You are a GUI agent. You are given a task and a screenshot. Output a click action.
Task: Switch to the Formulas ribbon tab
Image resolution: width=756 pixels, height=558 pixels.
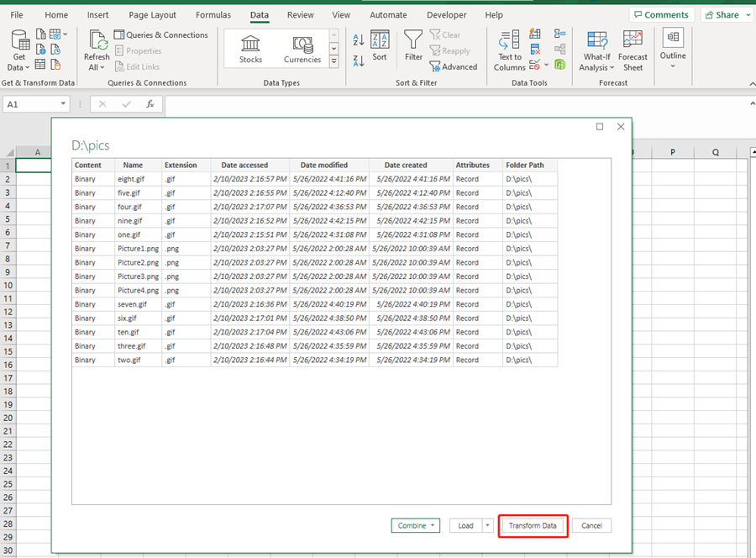[213, 14]
